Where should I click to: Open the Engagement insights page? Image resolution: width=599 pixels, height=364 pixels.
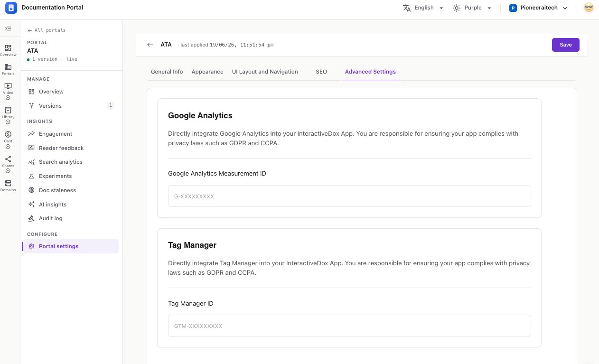coord(71,134)
